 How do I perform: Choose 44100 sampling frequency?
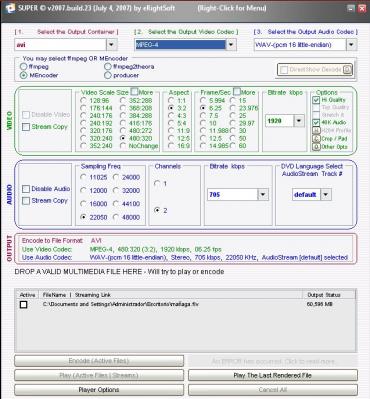116,204
